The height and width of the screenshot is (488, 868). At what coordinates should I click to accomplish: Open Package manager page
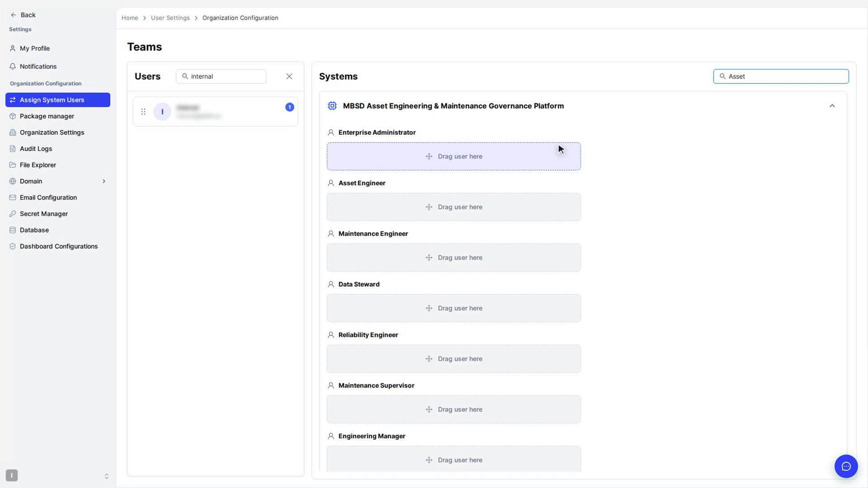(x=58, y=116)
